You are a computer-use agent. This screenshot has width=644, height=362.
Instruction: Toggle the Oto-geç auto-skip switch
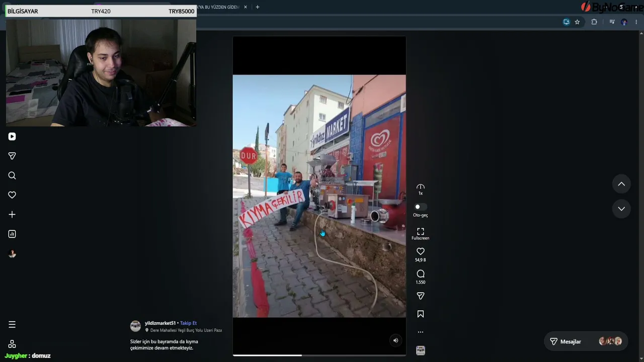[x=420, y=207]
